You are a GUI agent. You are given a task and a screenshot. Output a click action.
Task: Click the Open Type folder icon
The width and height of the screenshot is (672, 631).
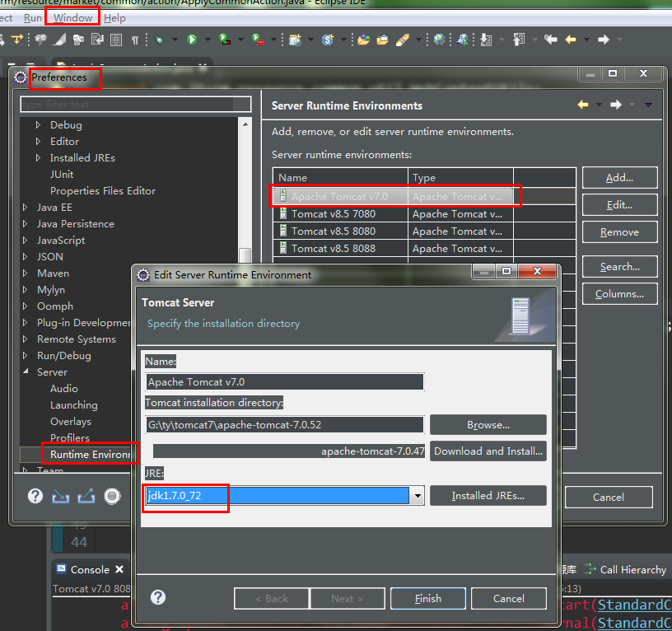[363, 40]
